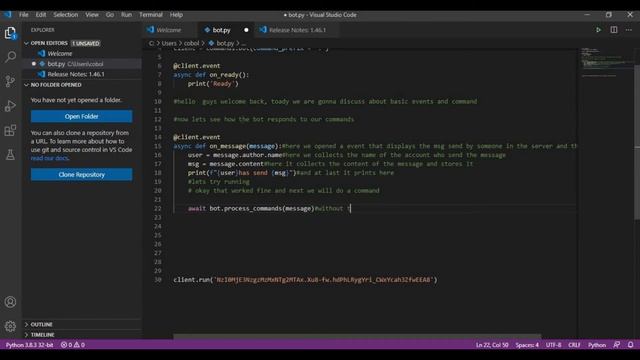Run Python file with play icon

tap(598, 30)
